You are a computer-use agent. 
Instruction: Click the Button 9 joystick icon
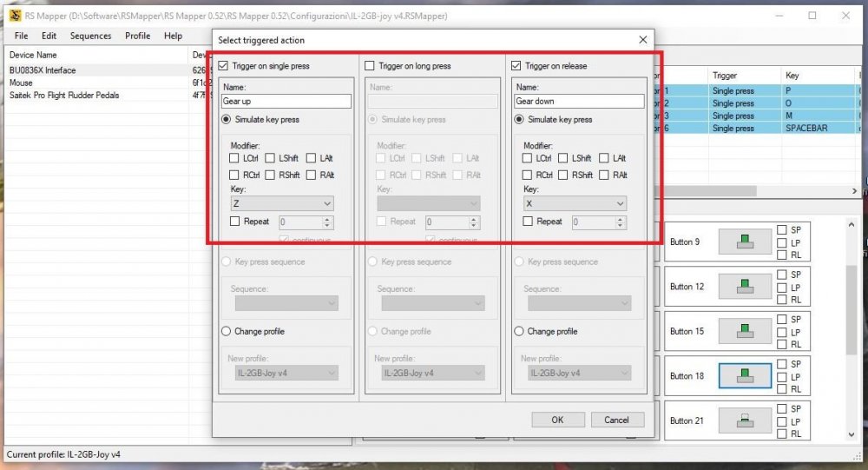[745, 242]
